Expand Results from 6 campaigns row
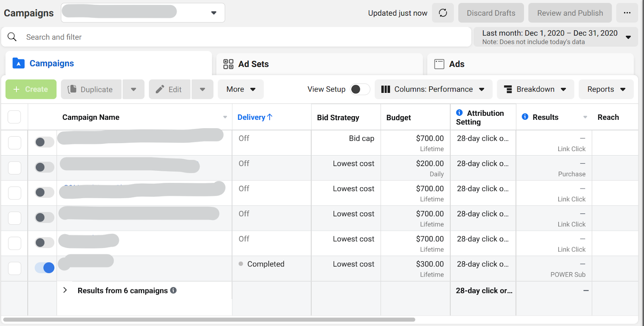 point(65,290)
